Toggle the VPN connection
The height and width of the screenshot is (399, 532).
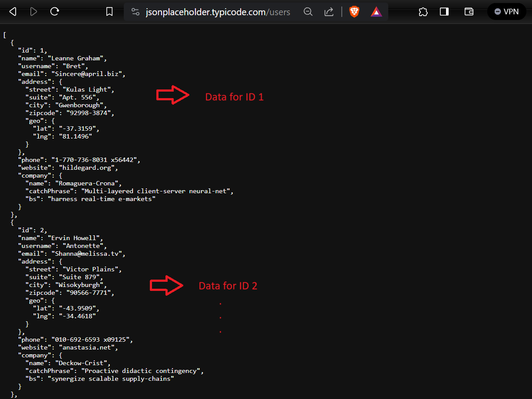506,12
